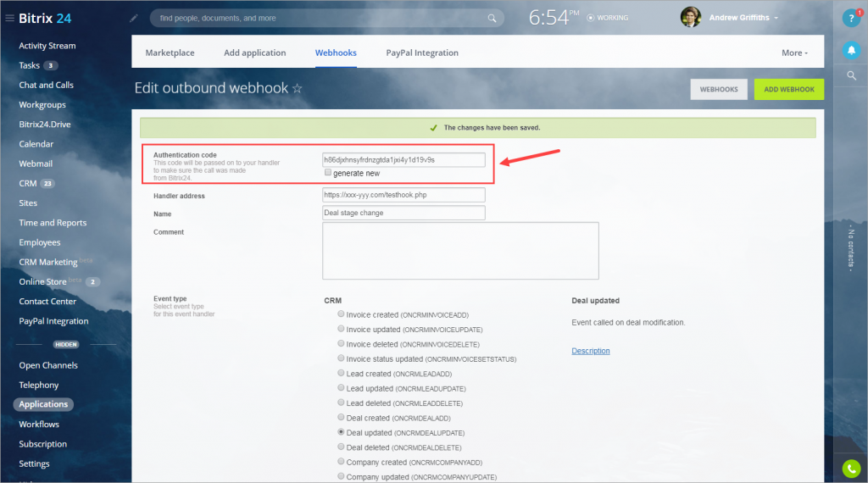Open Sites in sidebar
The image size is (868, 483).
pos(28,203)
